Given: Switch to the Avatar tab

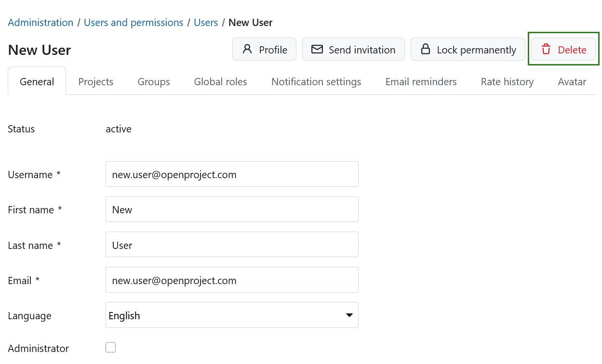Looking at the screenshot, I should click(572, 82).
